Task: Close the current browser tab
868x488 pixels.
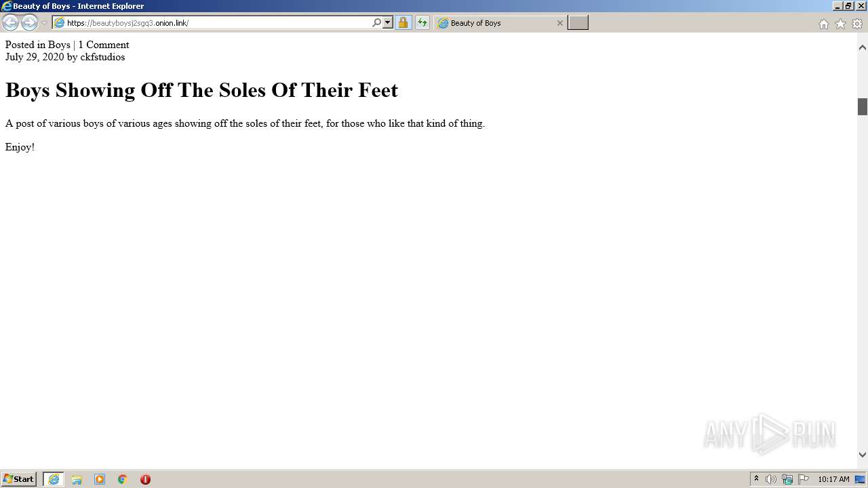Action: tap(559, 23)
